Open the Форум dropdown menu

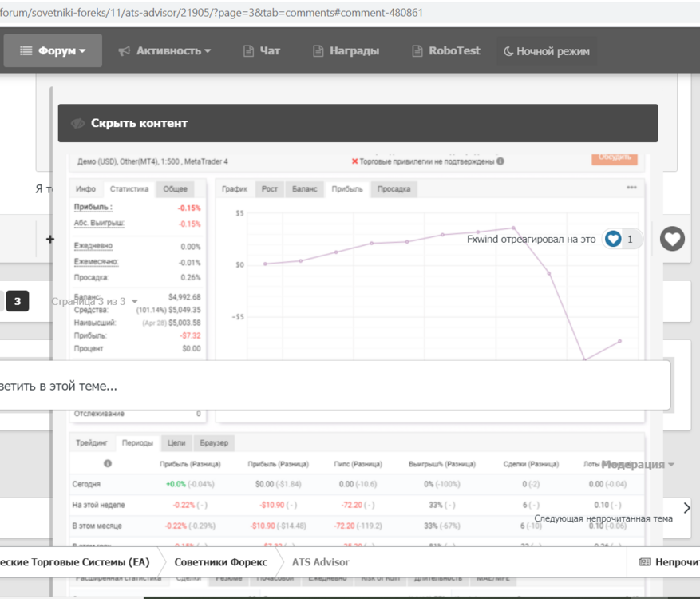53,50
